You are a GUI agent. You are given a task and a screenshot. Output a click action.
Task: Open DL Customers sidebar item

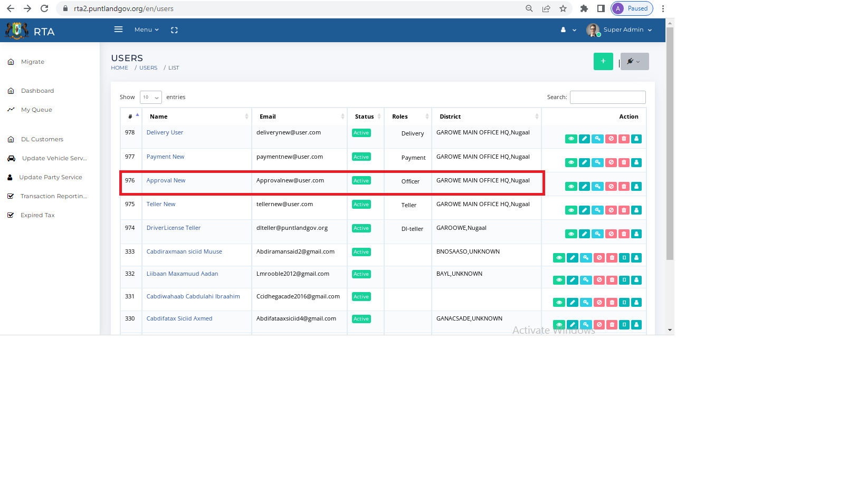click(x=42, y=139)
